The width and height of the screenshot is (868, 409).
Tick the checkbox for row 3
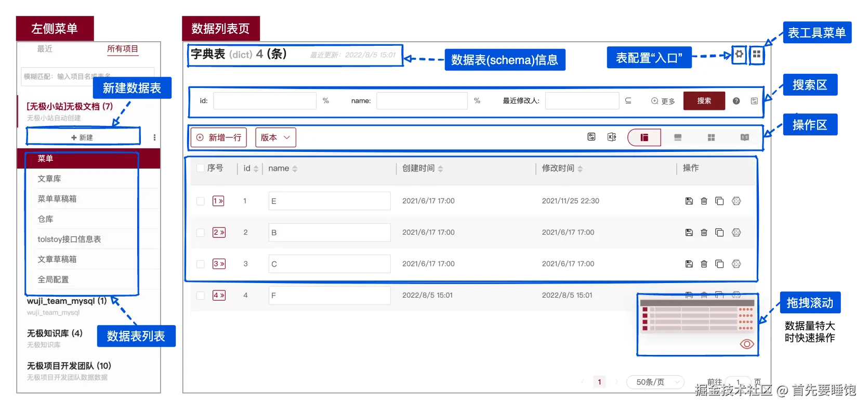[200, 264]
